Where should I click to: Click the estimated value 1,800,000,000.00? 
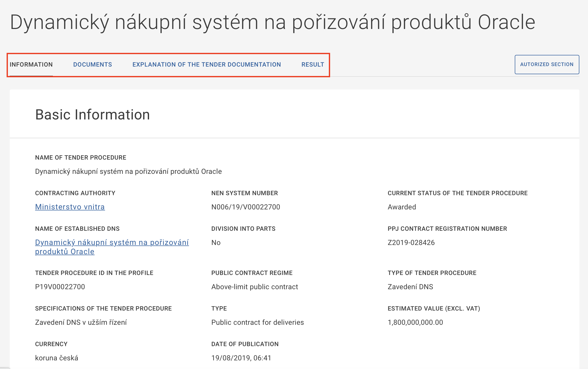(415, 322)
